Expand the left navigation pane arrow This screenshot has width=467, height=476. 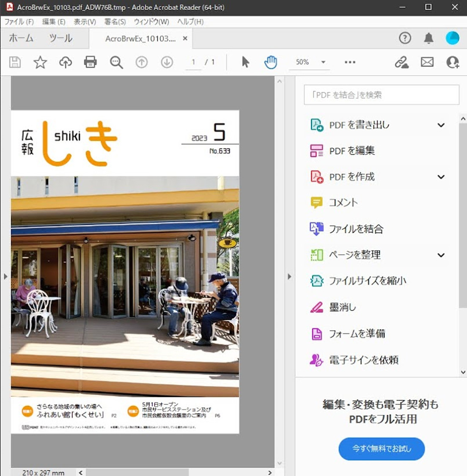(x=5, y=277)
